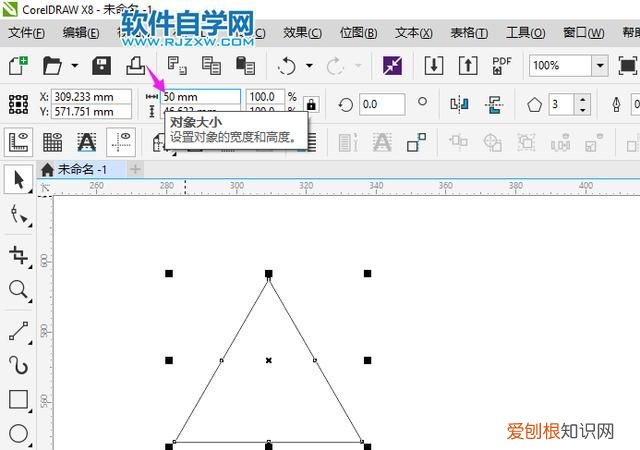Expand the Open file dropdown arrow

[x=75, y=65]
